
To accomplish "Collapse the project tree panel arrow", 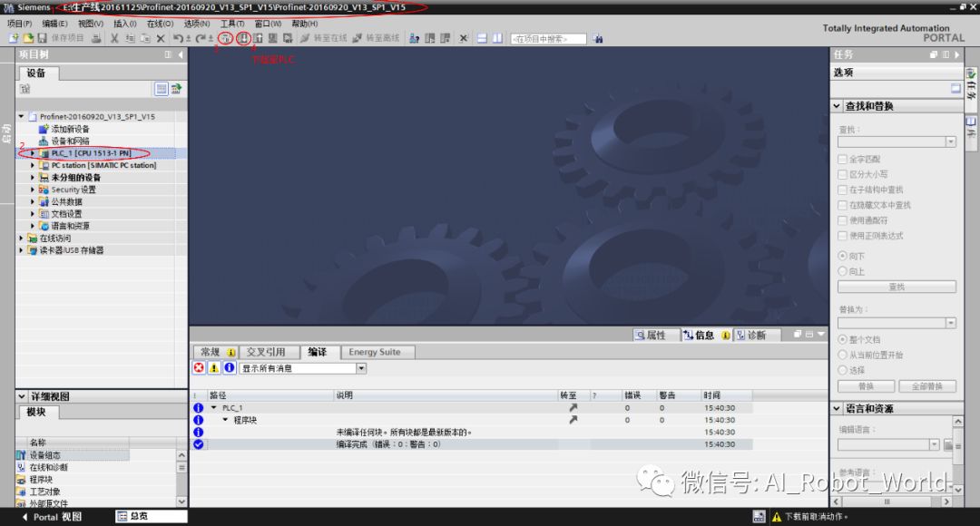I will click(181, 54).
